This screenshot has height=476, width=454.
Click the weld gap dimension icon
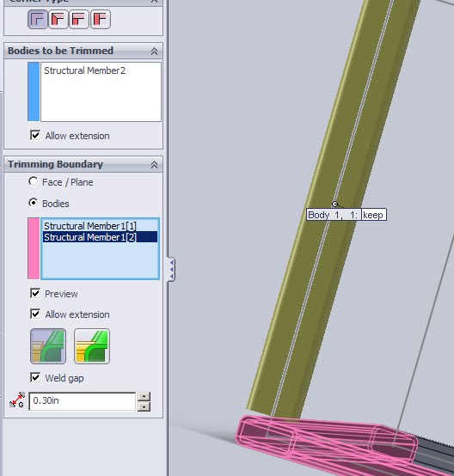point(17,400)
